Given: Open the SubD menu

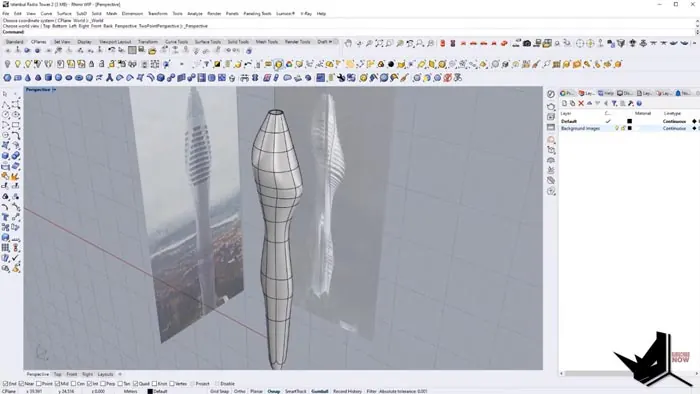Looking at the screenshot, I should click(x=81, y=14).
